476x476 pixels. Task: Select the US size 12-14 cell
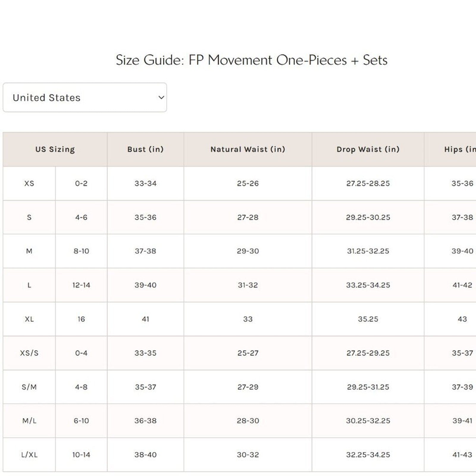[x=81, y=285]
